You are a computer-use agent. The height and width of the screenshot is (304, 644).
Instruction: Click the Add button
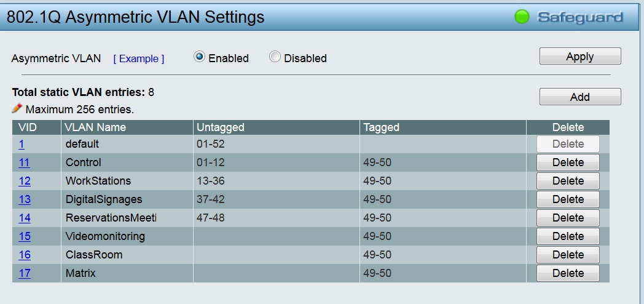click(579, 97)
